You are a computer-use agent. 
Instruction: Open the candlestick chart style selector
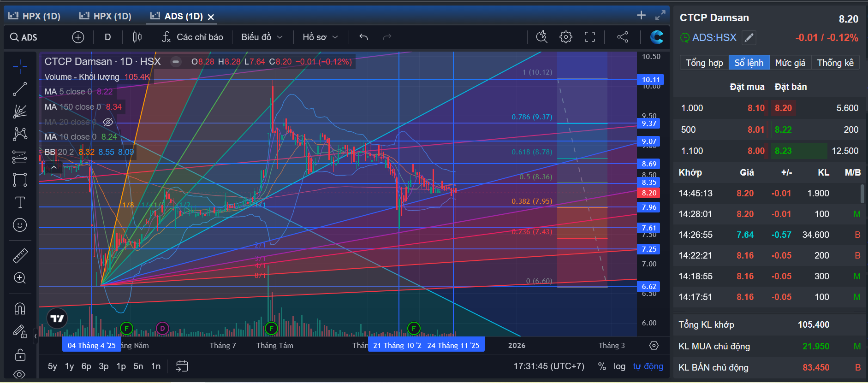[137, 37]
